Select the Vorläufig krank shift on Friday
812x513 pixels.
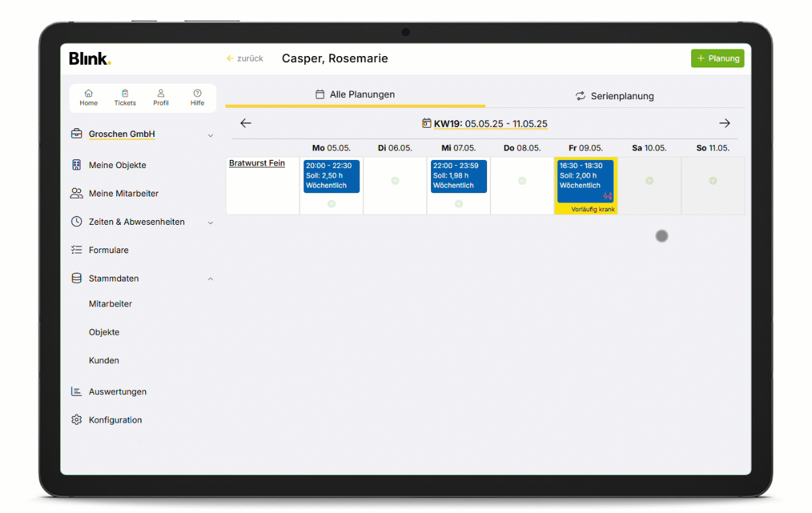[586, 182]
